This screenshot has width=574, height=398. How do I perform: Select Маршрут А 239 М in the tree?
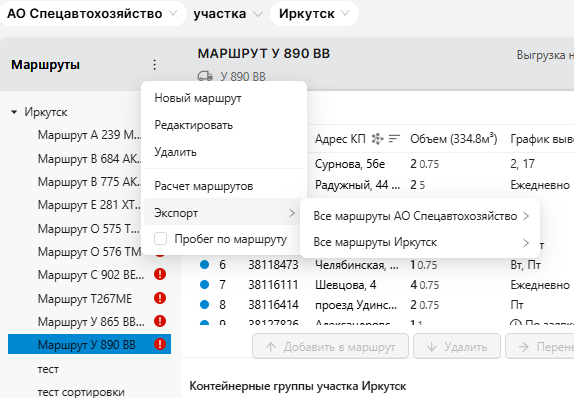coord(89,135)
